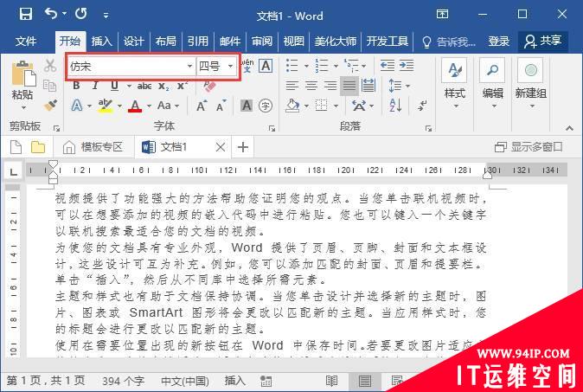The image size is (583, 392).
Task: Increase font size with the larger A
Action: click(202, 106)
